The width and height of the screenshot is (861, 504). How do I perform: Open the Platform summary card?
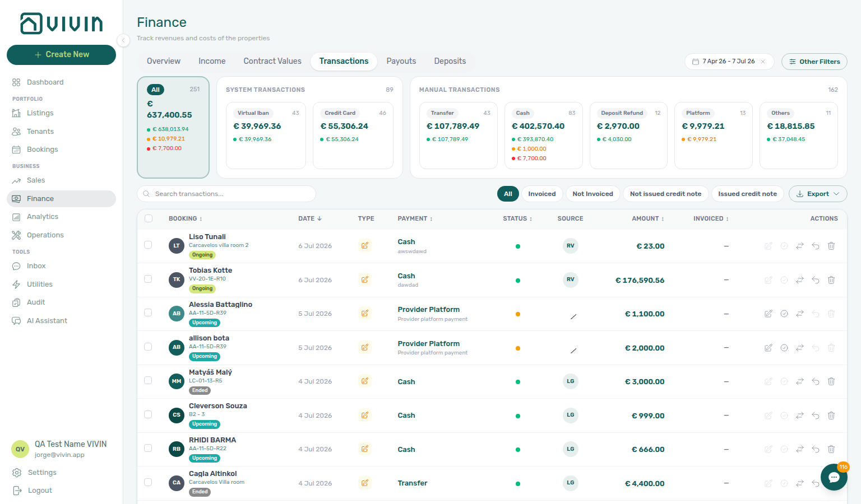point(714,136)
